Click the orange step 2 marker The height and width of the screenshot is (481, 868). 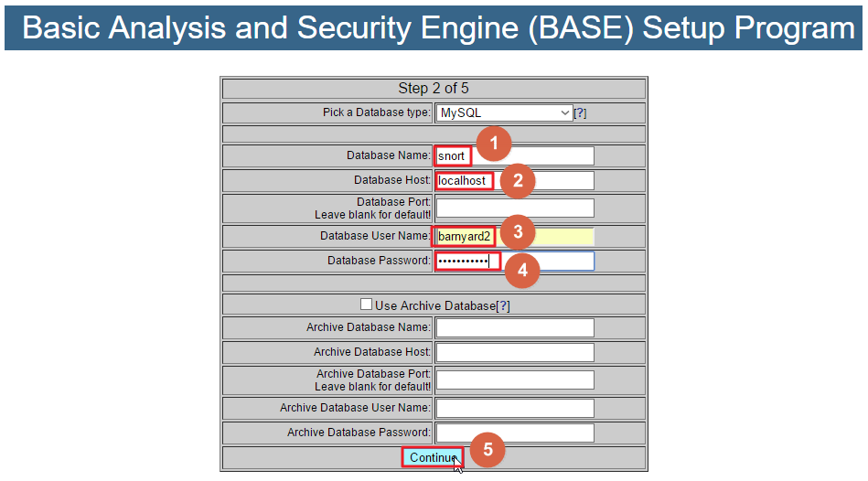[x=518, y=180]
